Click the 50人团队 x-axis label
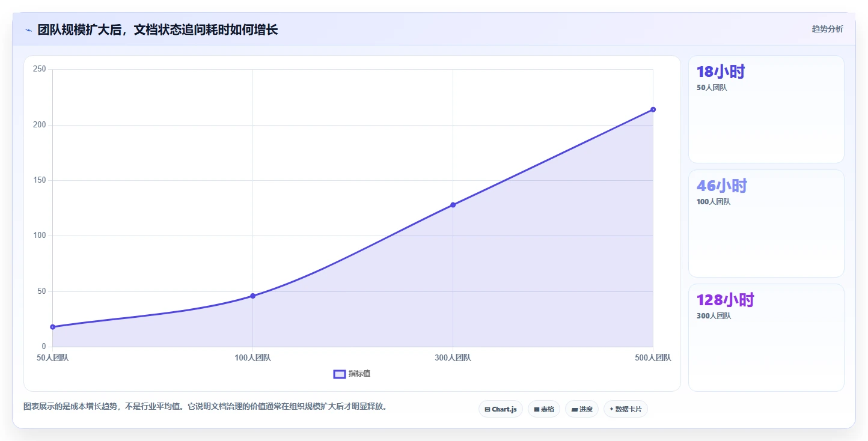Screen dimensions: 868x441 coord(53,358)
